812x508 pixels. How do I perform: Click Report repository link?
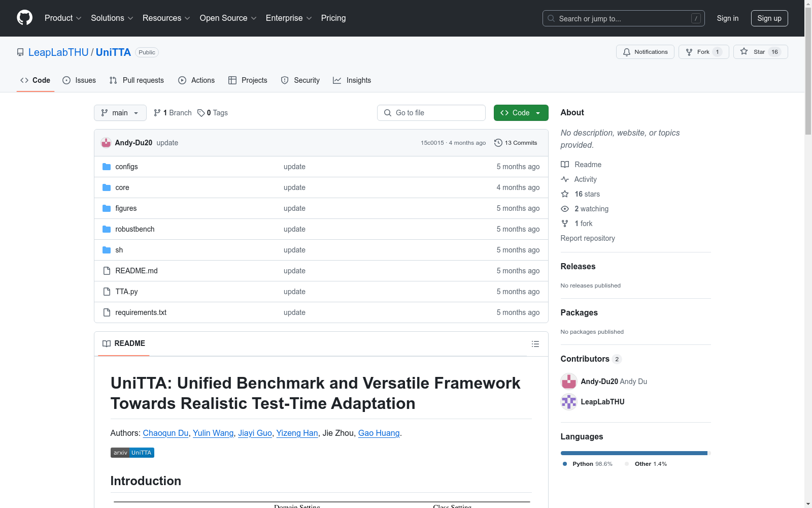pyautogui.click(x=588, y=238)
